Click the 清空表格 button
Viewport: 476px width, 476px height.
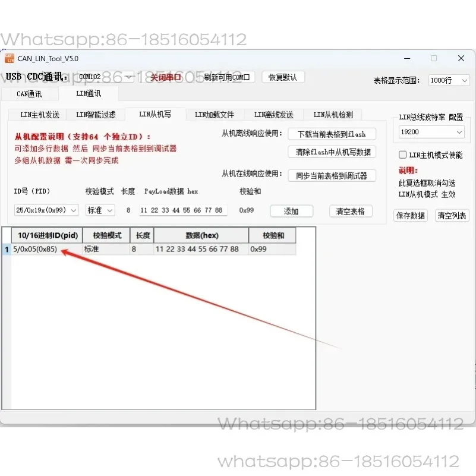[x=351, y=212]
